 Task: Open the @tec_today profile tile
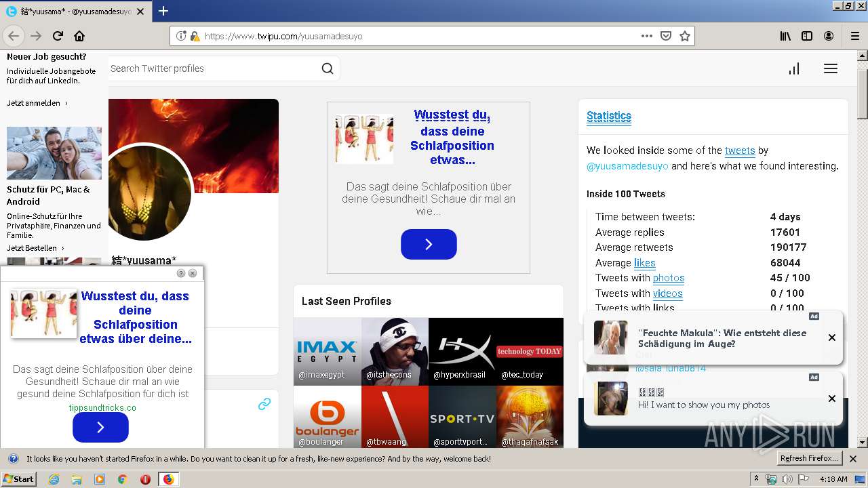[x=530, y=352]
